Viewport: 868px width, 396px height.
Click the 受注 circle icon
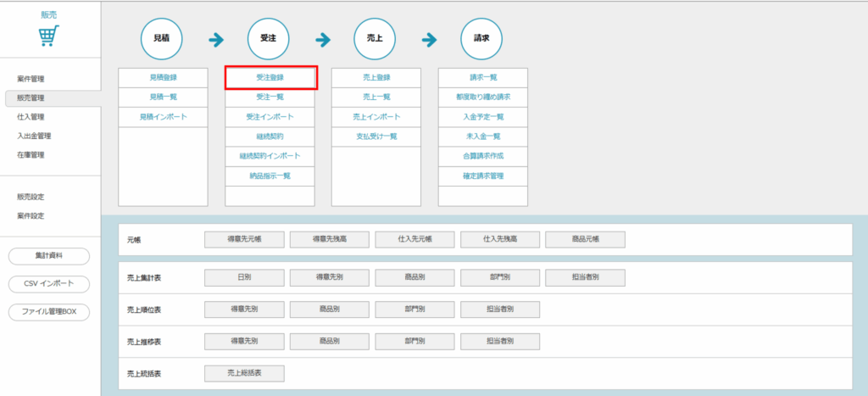(x=269, y=39)
